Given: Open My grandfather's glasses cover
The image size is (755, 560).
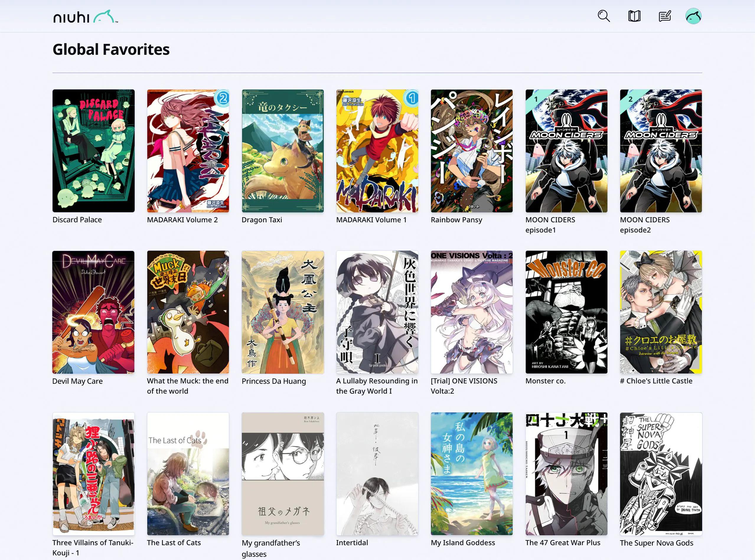Looking at the screenshot, I should click(x=283, y=474).
